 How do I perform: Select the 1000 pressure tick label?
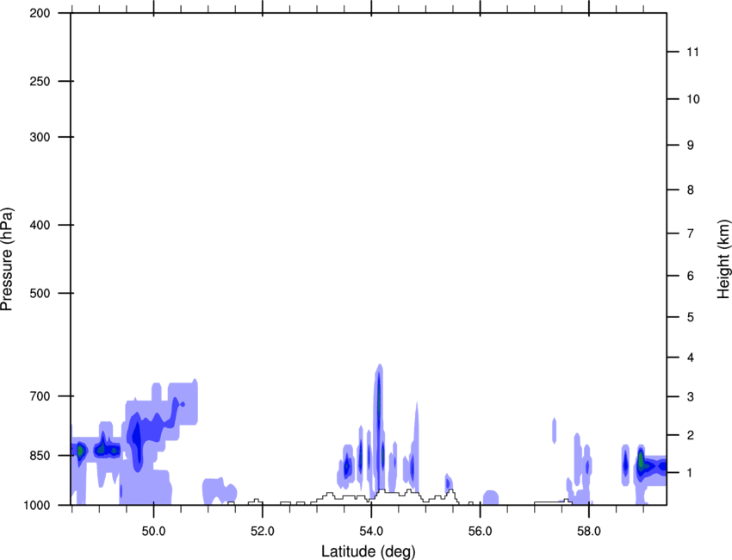(x=36, y=505)
